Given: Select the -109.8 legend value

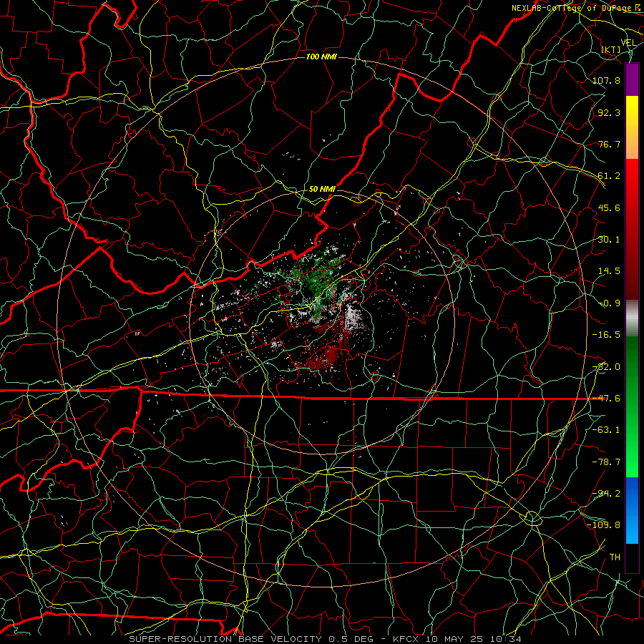Looking at the screenshot, I should click(x=603, y=525).
